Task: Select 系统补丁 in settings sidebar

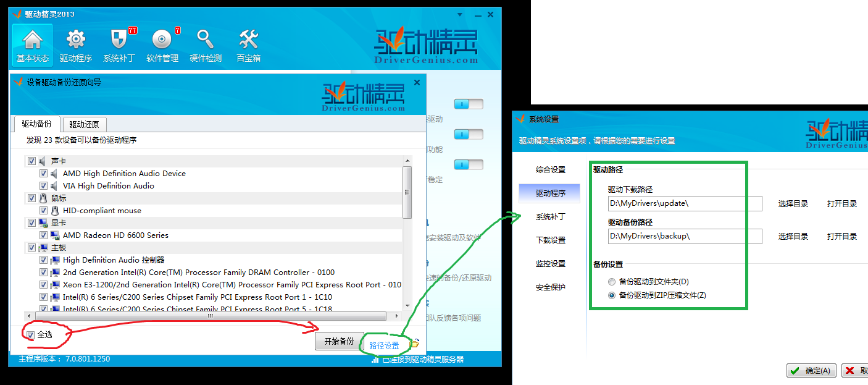Action: (550, 217)
